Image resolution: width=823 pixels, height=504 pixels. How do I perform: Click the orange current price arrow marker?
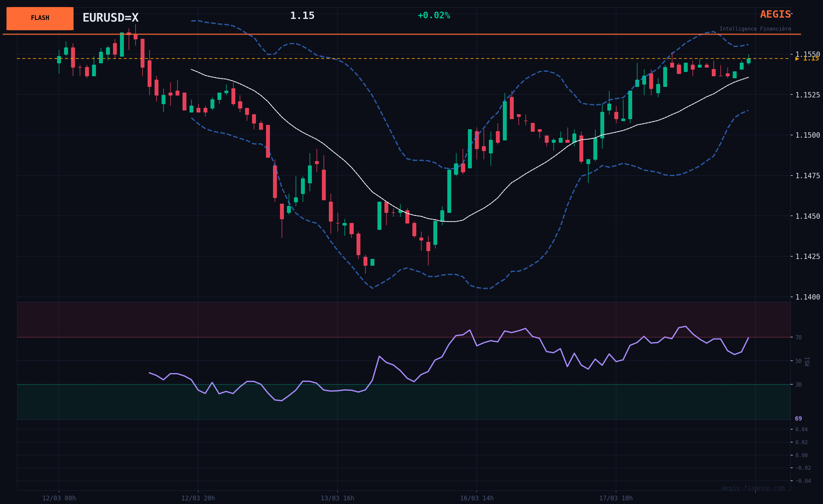(797, 59)
